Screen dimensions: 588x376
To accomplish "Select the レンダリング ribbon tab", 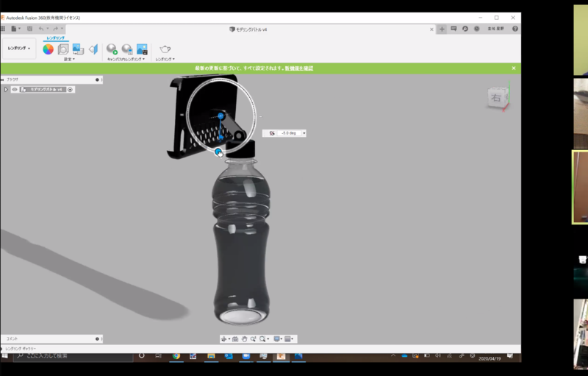I will coord(56,38).
